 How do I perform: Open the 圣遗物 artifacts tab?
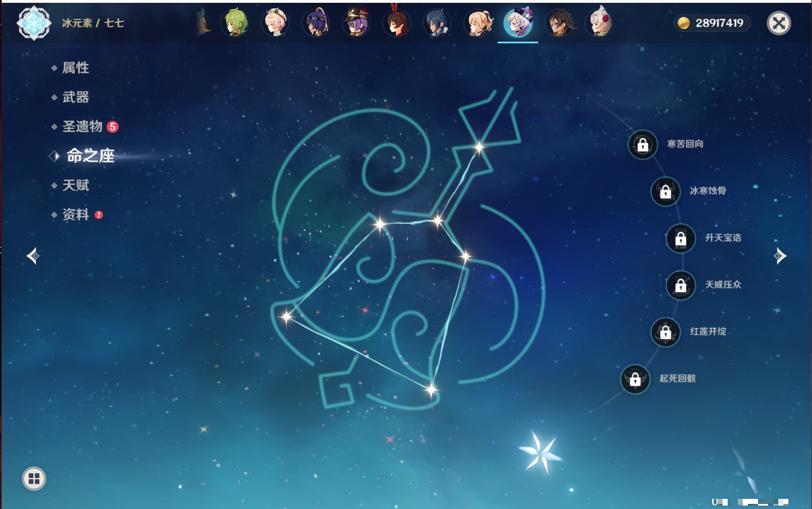click(x=82, y=127)
